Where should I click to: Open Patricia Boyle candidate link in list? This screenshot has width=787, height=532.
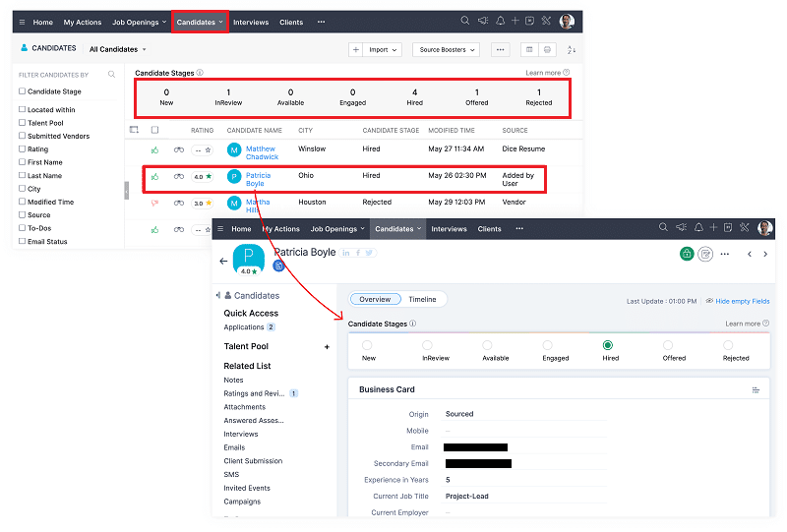coord(258,179)
